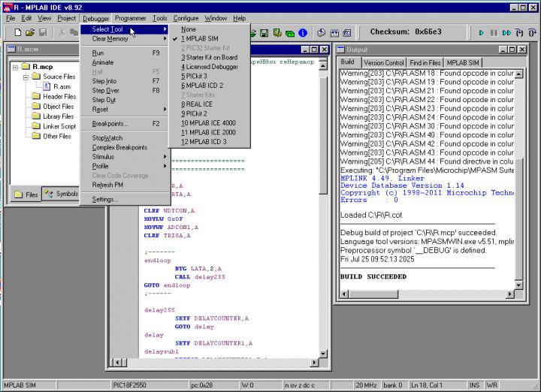
Task: Select MPLAB SIM as the debugger tool
Action: pyautogui.click(x=199, y=38)
